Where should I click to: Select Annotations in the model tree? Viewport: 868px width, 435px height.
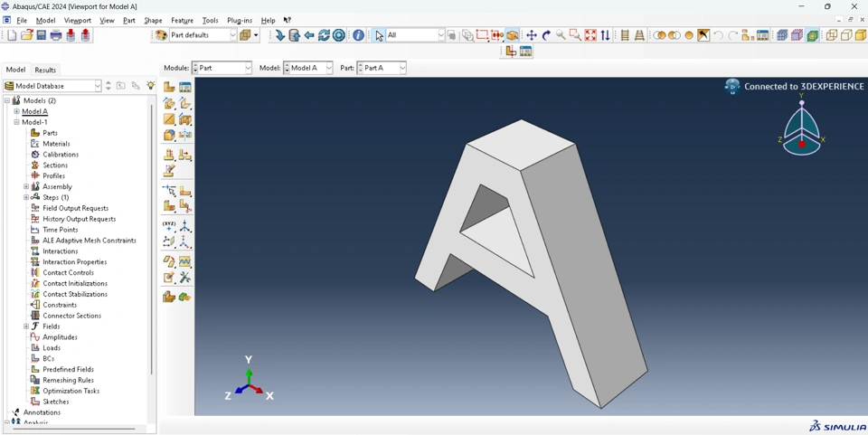click(x=42, y=412)
